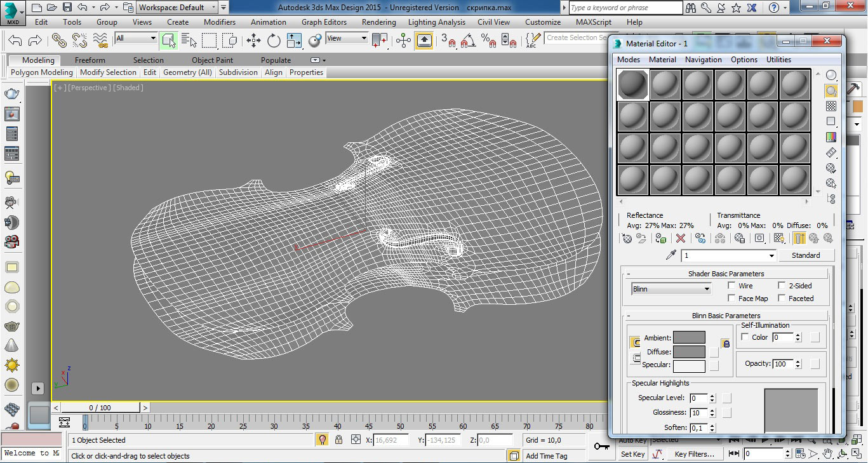Screen dimensions: 868x463
Task: Click the Save File floppy disk icon
Action: (67, 8)
